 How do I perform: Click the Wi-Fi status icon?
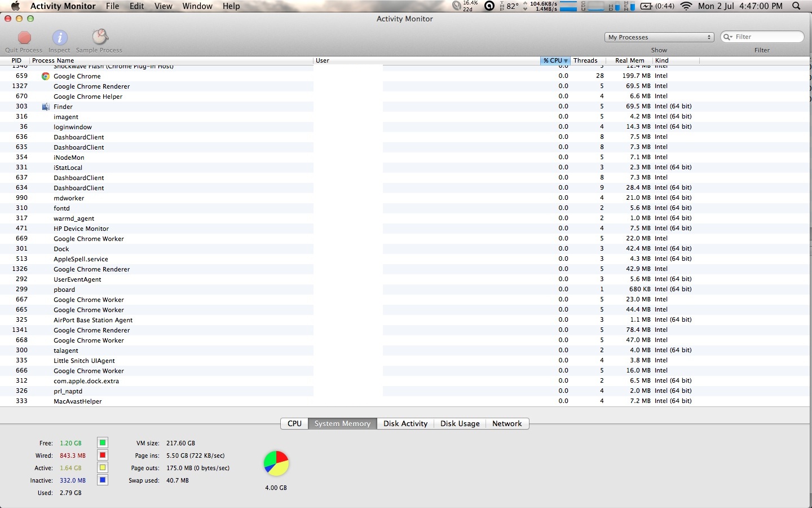pos(686,6)
